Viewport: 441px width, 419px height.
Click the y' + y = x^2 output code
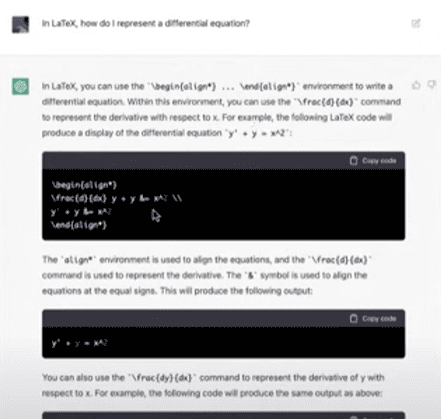79,343
